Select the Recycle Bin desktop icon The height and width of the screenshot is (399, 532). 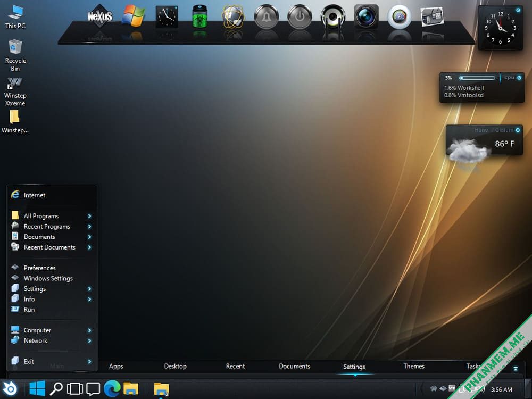click(15, 55)
